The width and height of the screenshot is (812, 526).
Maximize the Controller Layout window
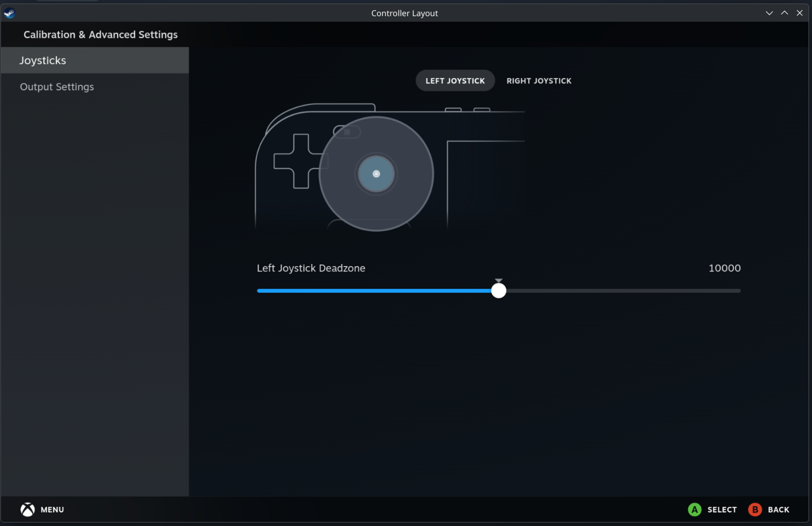[784, 13]
